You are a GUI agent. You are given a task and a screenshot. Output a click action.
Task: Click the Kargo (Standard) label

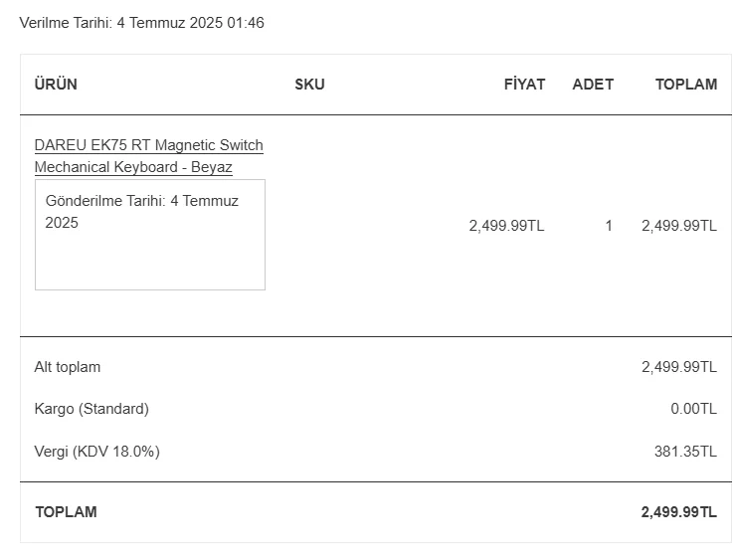click(92, 409)
